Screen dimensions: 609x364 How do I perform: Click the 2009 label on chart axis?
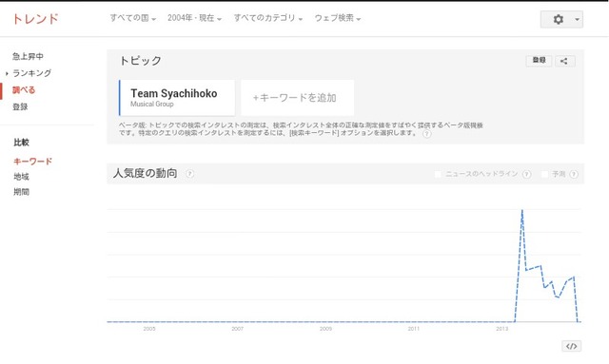tap(325, 329)
